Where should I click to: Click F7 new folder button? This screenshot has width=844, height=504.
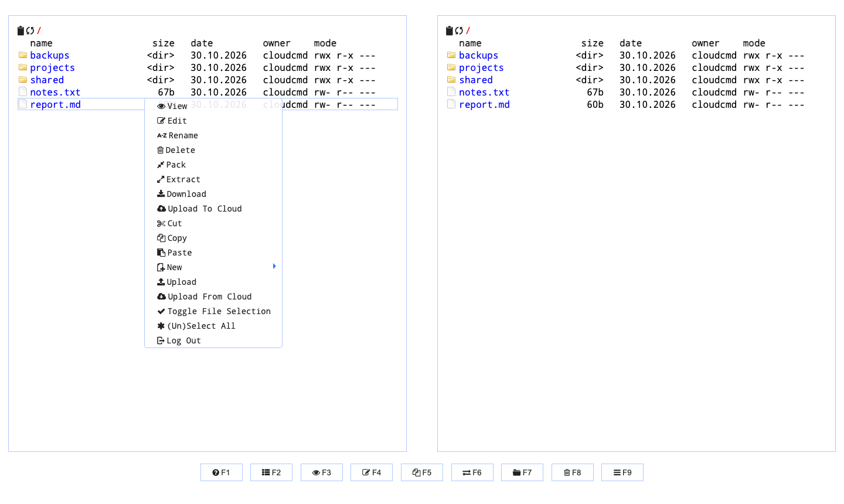coord(522,472)
